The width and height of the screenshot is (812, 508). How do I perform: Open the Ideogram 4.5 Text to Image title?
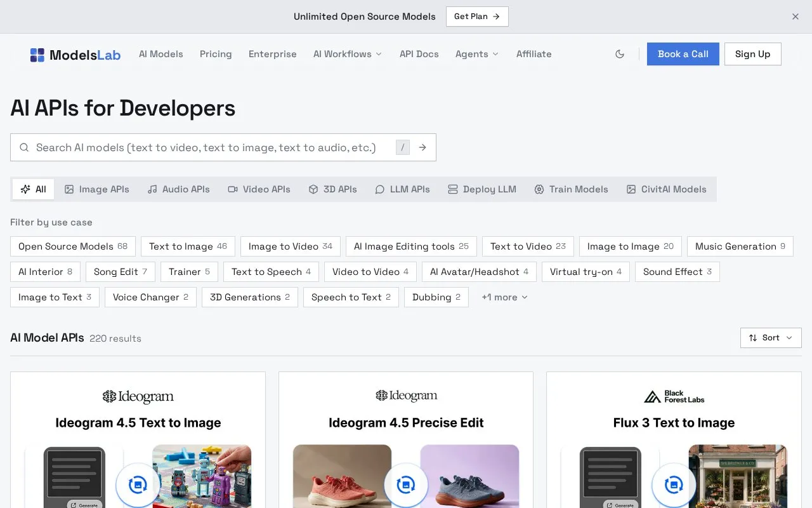point(138,423)
